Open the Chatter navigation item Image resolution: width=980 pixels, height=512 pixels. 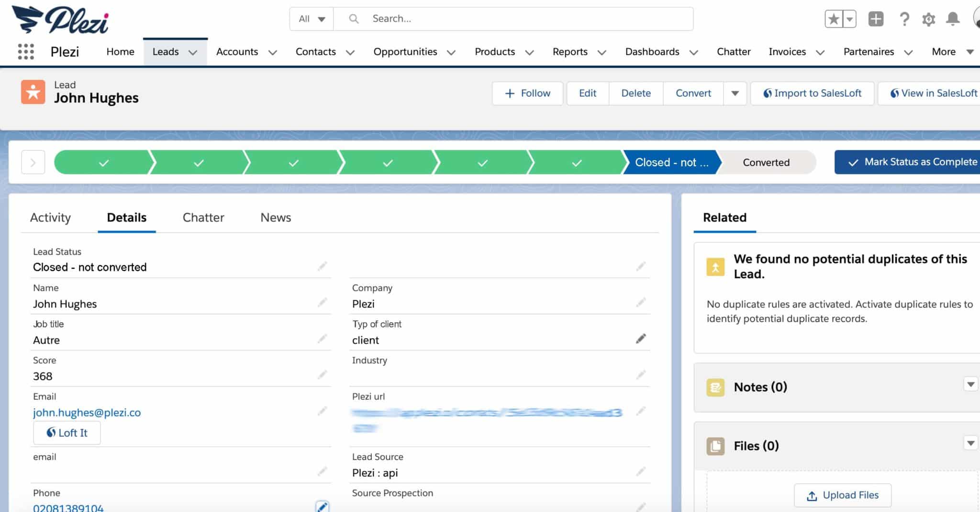tap(734, 52)
